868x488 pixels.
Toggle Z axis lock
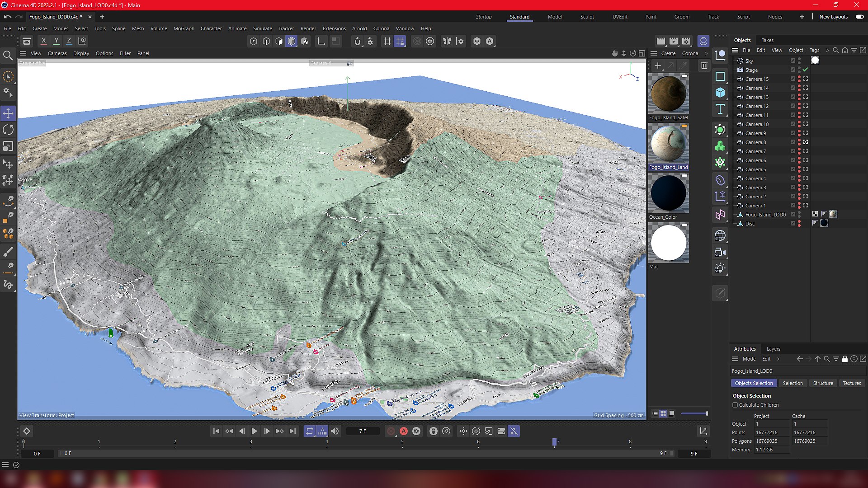[x=69, y=41]
